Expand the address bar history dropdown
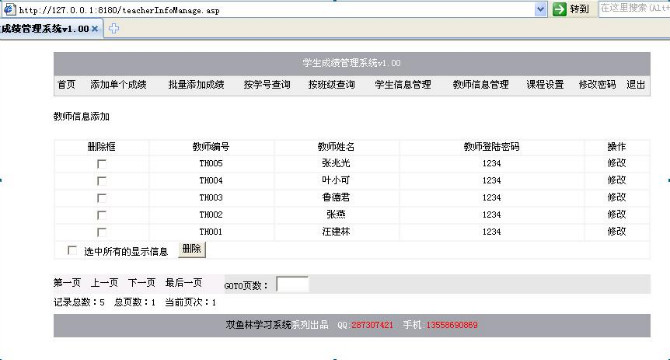The height and width of the screenshot is (360, 670). 541,9
